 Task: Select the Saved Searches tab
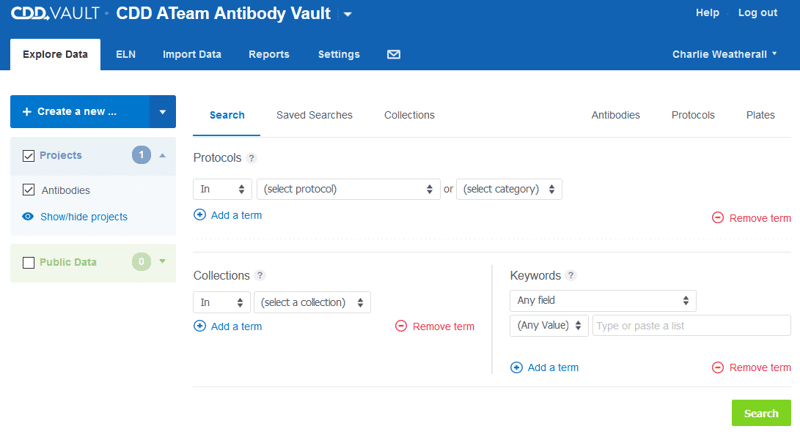314,115
